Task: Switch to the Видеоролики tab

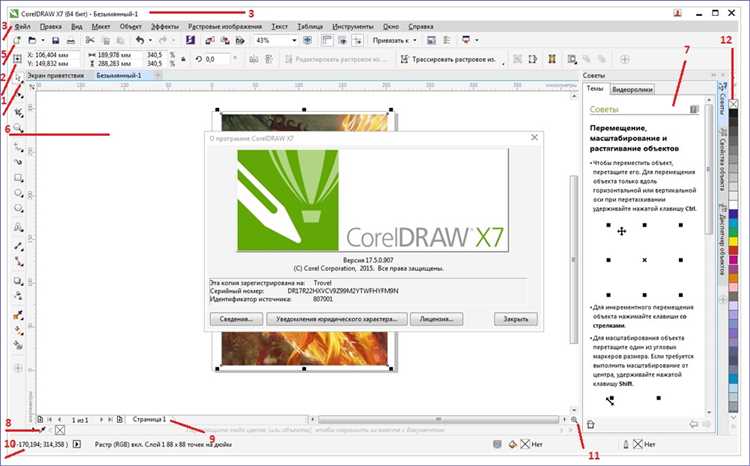Action: click(632, 89)
